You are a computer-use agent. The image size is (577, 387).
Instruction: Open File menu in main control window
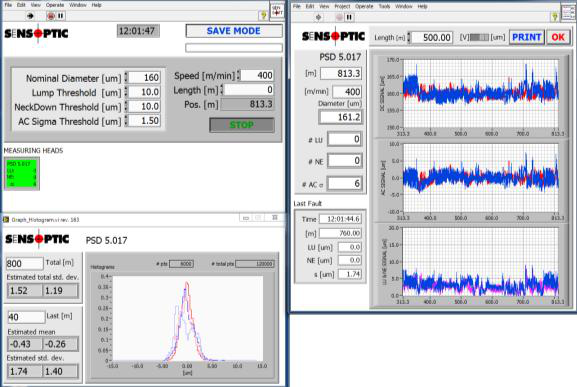pyautogui.click(x=8, y=5)
